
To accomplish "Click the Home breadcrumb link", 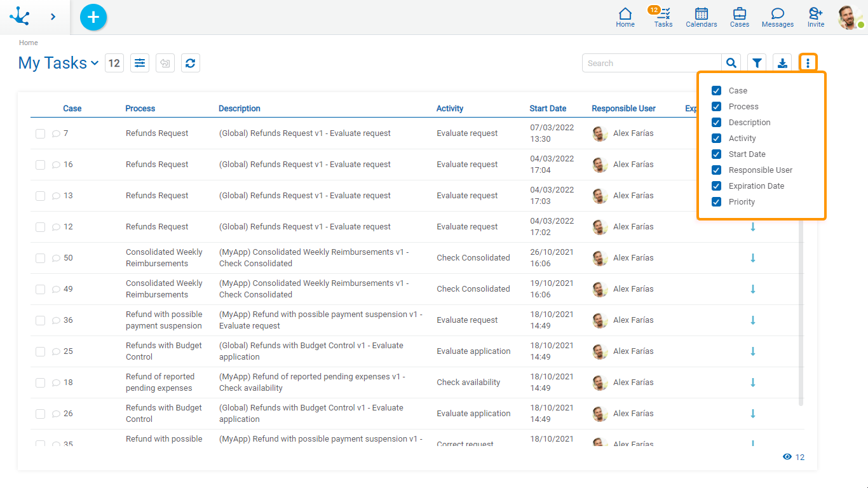I will click(28, 43).
